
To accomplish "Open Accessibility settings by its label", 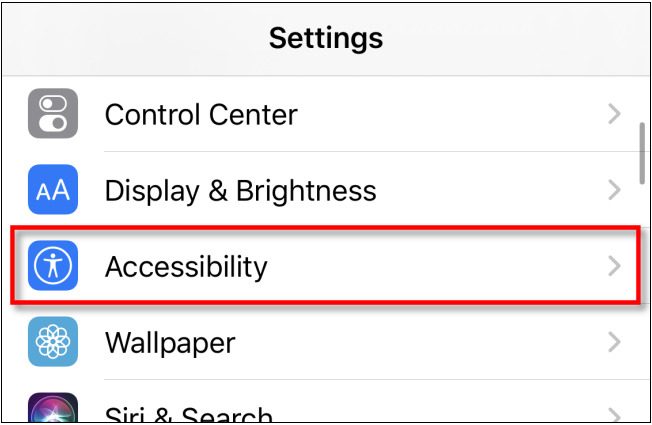I will 186,266.
